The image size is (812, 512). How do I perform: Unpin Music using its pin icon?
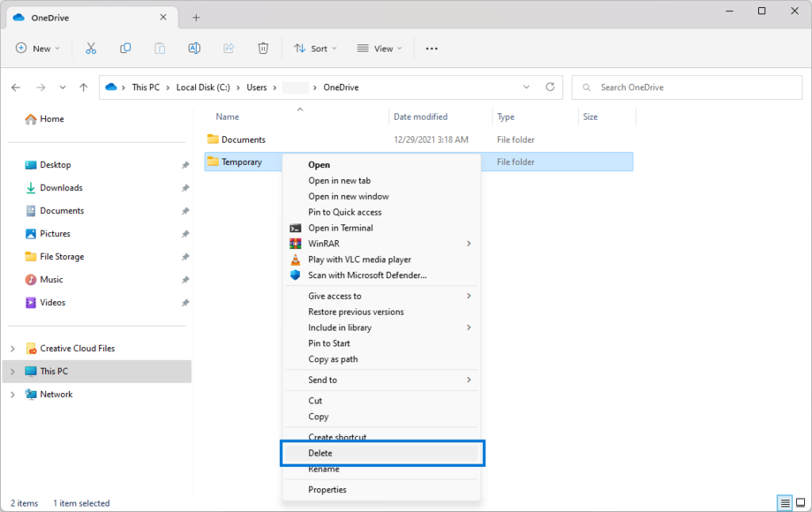185,280
